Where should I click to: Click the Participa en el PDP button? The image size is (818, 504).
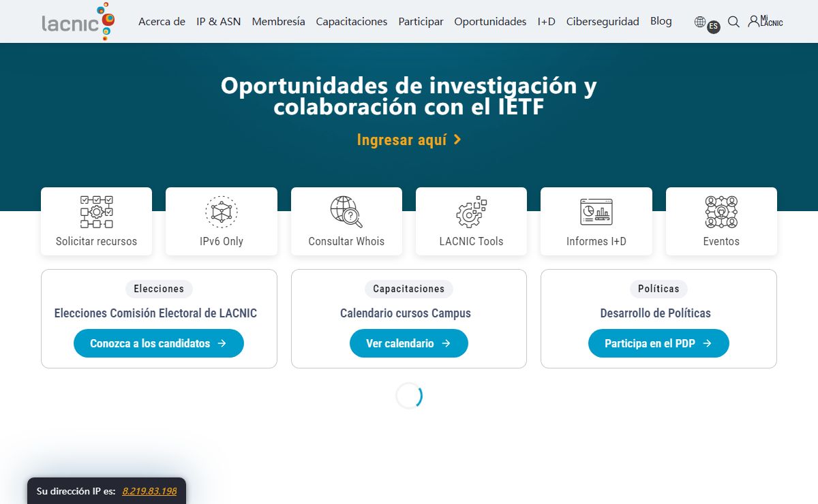point(658,343)
